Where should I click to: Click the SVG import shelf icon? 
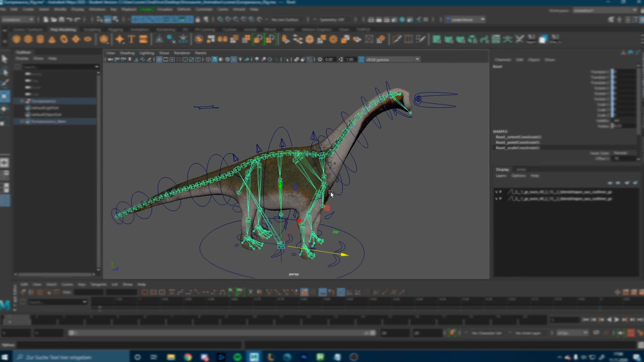click(x=143, y=40)
